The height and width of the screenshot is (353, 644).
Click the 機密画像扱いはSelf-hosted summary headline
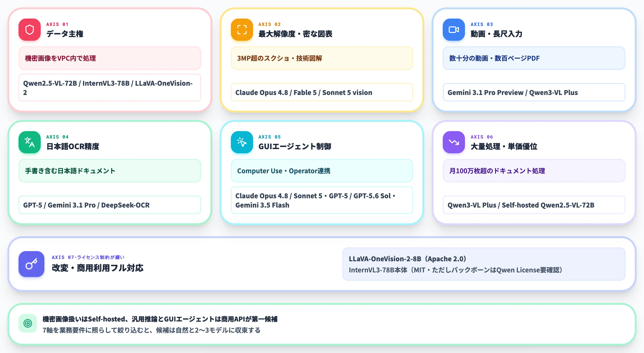(x=160, y=319)
